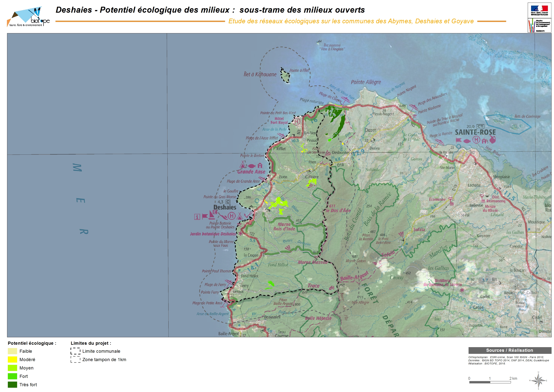Click the hotel H icon at Fort Royal
Screen dimensions: 554x392
coord(296,121)
